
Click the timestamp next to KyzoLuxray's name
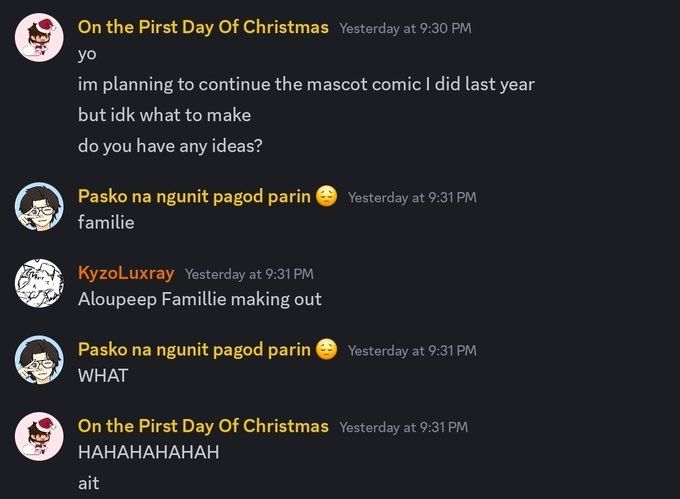249,274
